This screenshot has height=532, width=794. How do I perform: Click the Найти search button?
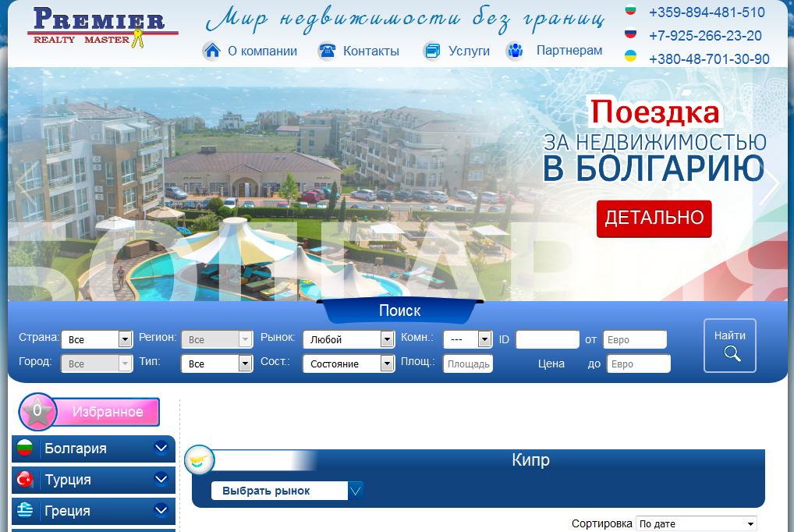(730, 346)
